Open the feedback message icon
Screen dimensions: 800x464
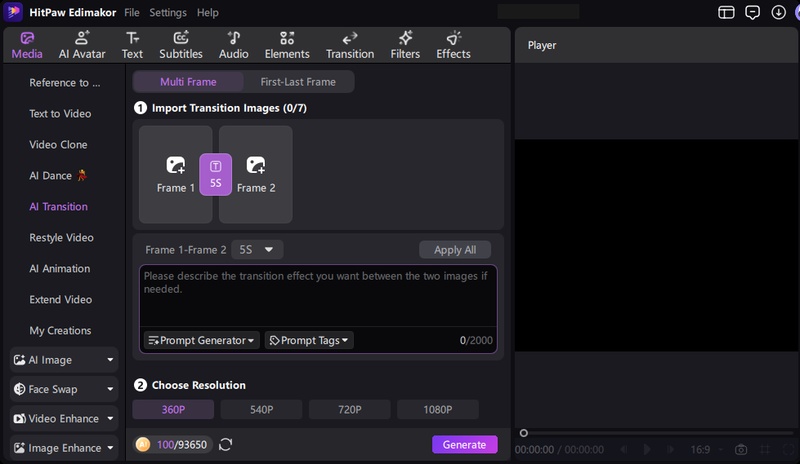[x=752, y=12]
